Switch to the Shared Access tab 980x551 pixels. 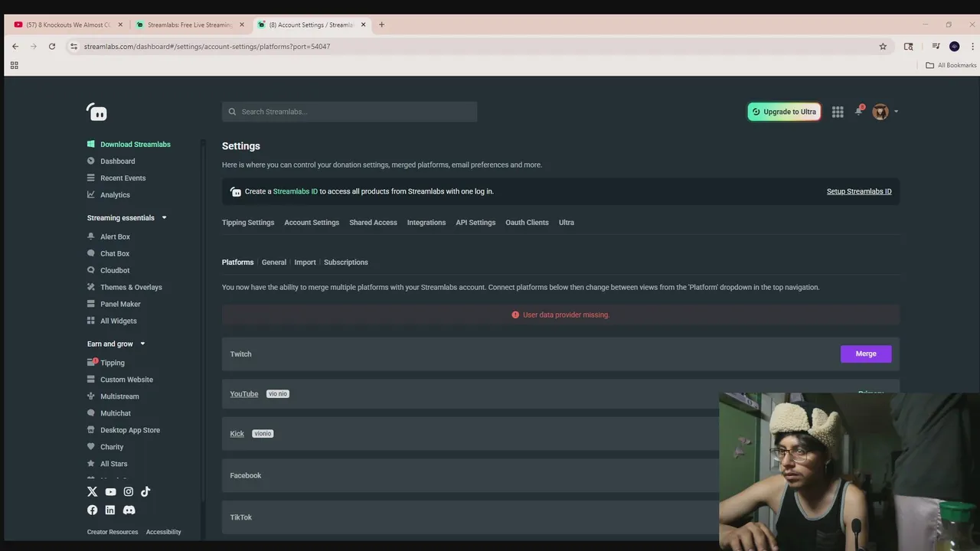coord(373,223)
